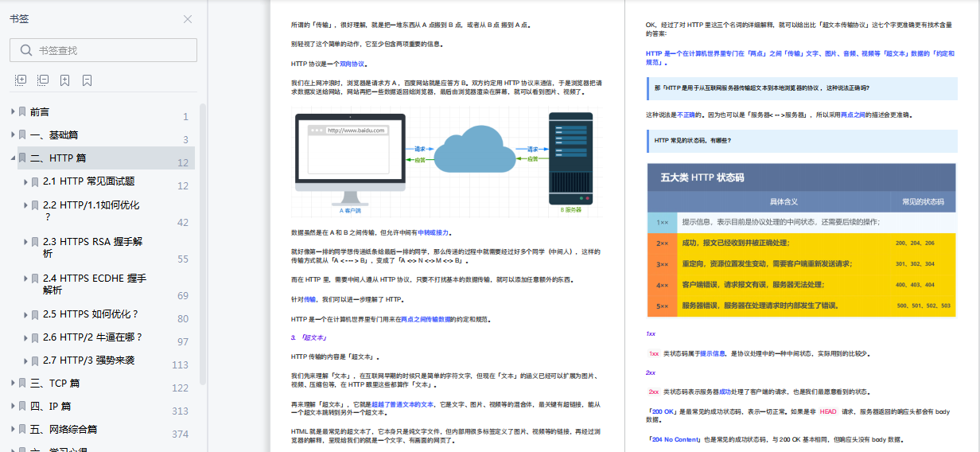Viewport: 980px width, 452px height.
Task: Open bookmark 2.3 HTTPS RSA 握手解析
Action: (x=93, y=247)
